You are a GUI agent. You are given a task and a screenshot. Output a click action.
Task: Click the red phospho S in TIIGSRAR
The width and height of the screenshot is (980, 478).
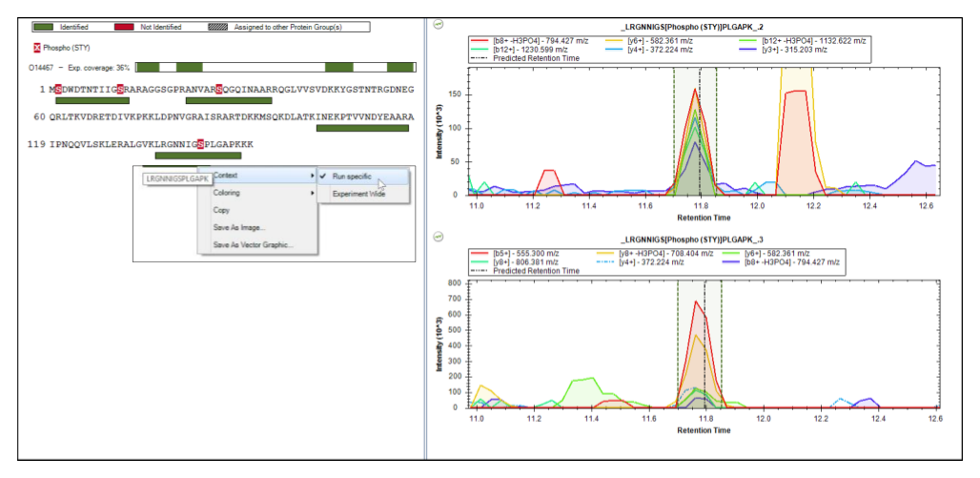(x=120, y=90)
